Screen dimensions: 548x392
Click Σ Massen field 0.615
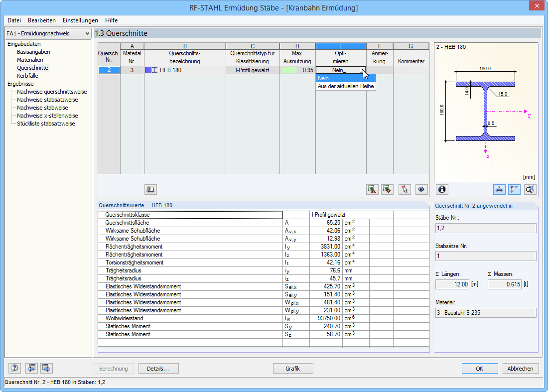[x=504, y=284]
